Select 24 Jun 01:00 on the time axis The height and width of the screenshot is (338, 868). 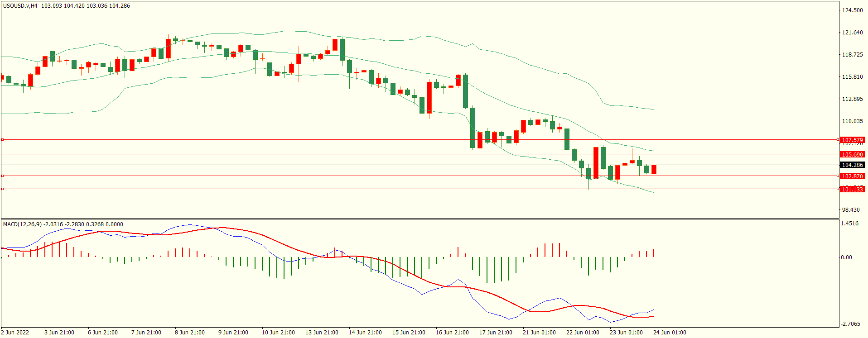pyautogui.click(x=669, y=333)
